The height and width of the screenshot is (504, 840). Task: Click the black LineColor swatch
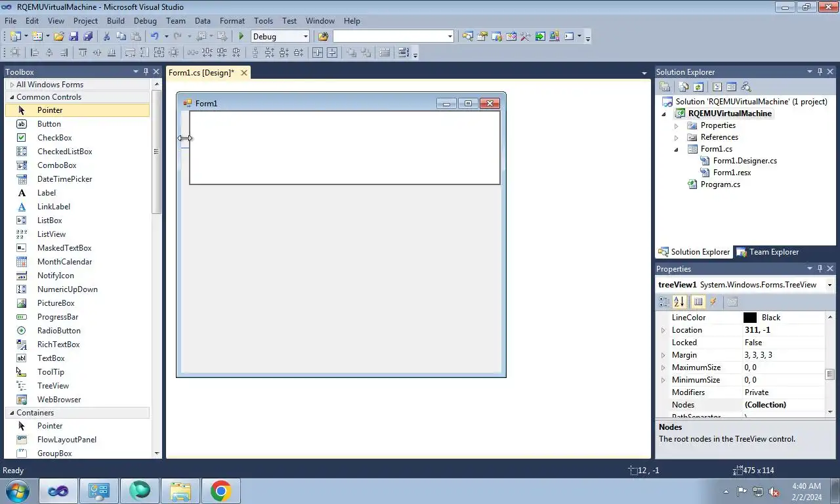[x=750, y=318]
